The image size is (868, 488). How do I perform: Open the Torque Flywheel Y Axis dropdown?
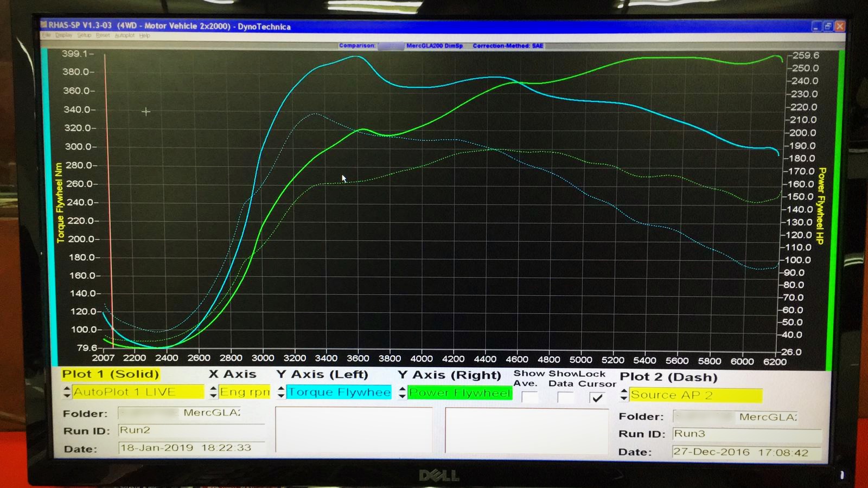pyautogui.click(x=339, y=392)
